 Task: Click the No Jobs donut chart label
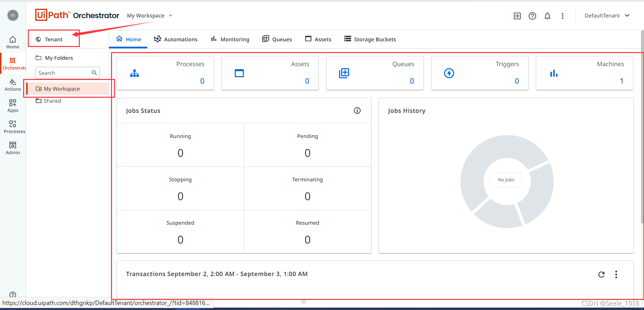tap(506, 180)
